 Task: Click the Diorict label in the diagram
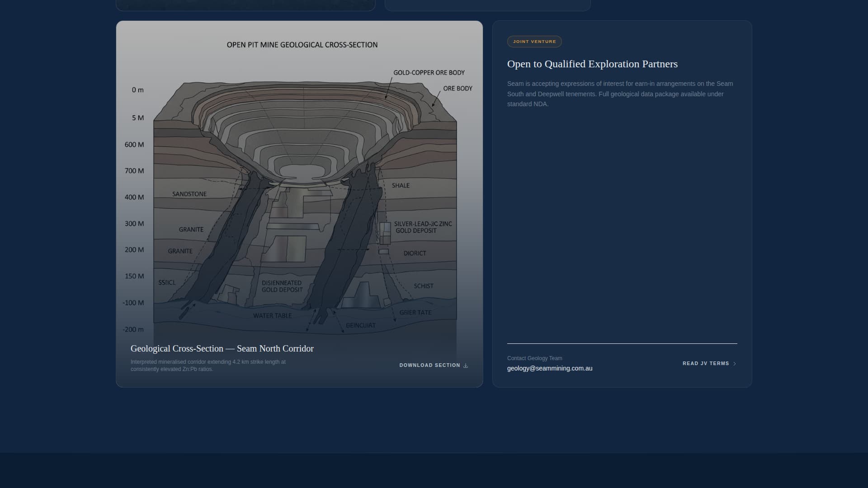[415, 253]
